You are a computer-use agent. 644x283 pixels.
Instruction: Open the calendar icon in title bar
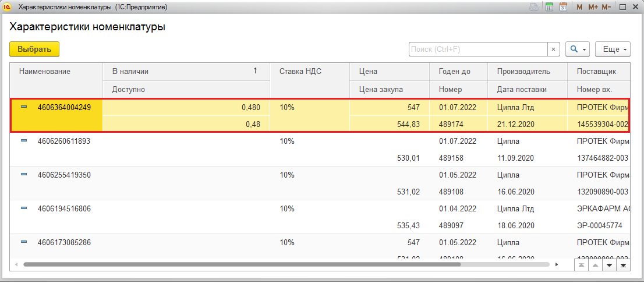click(563, 7)
